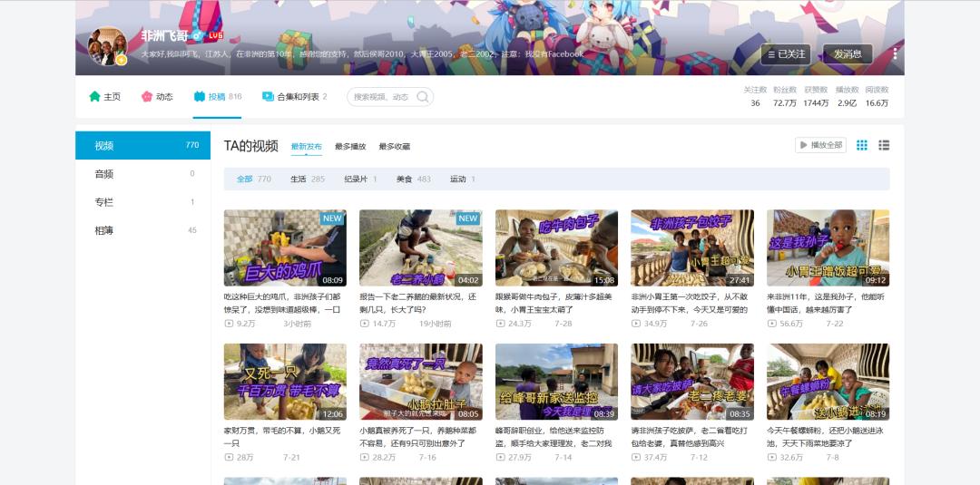Open the 主页 tab
The image size is (980, 485).
coord(104,97)
